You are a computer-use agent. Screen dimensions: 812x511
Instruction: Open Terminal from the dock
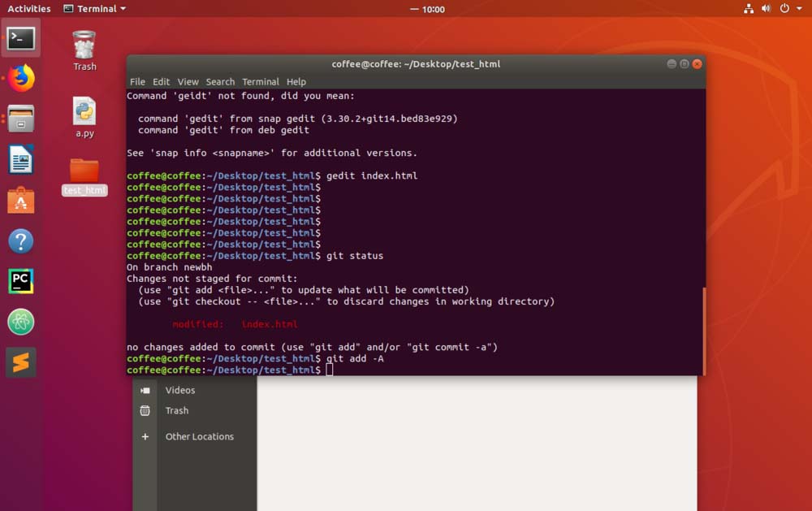click(x=21, y=38)
